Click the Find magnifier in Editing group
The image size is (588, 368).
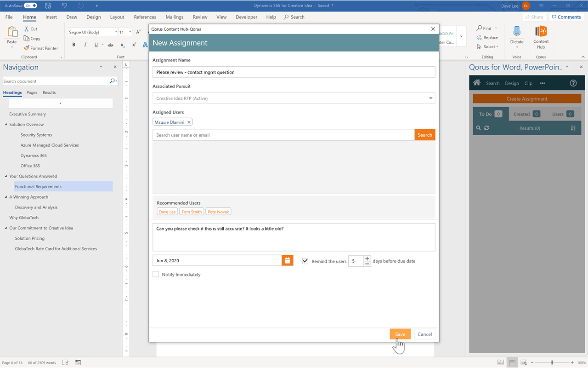pyautogui.click(x=480, y=28)
